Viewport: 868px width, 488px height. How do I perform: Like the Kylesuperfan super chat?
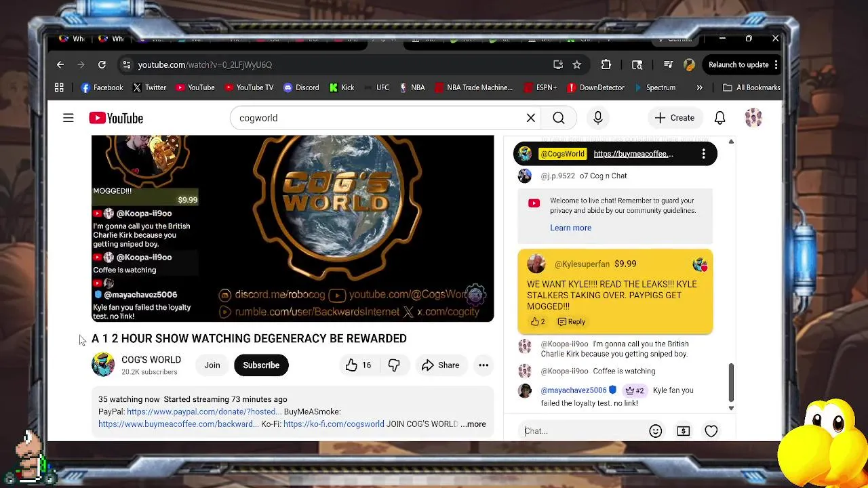537,322
